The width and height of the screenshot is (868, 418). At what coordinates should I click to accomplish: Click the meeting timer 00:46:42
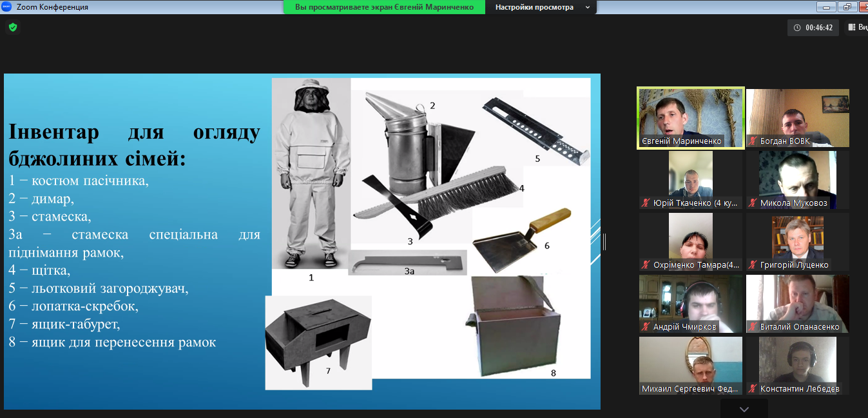[x=814, y=28]
